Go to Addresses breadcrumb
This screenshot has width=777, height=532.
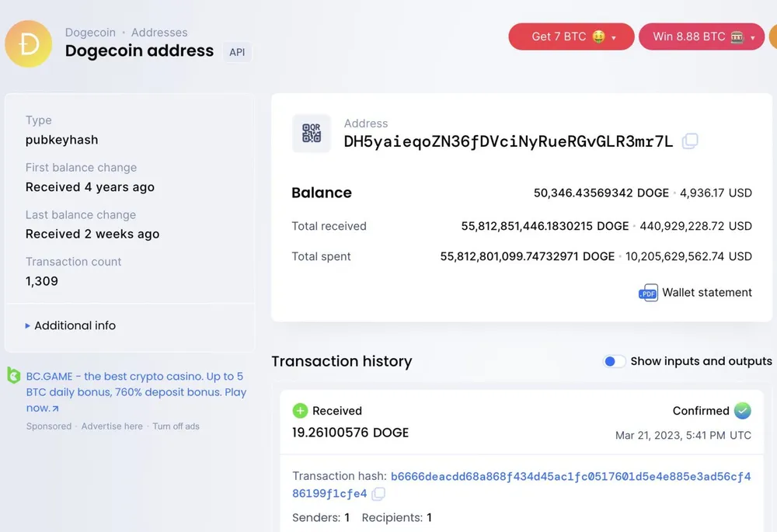[159, 33]
